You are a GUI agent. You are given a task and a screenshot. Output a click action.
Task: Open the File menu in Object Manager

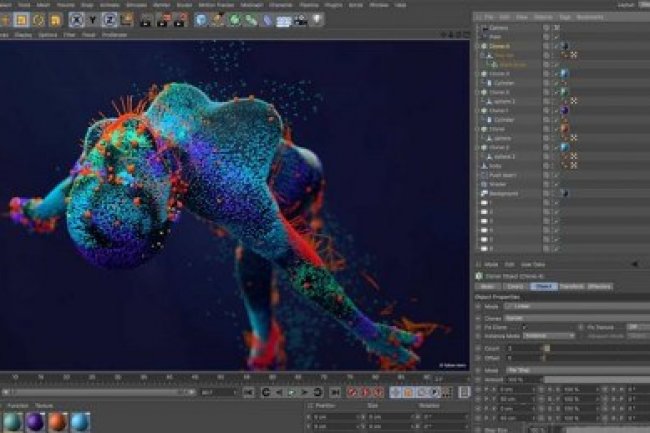point(487,16)
